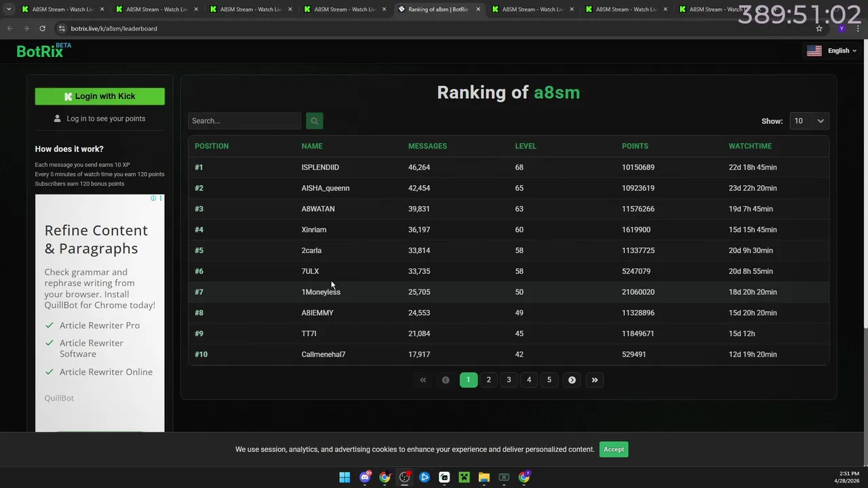Image resolution: width=868 pixels, height=488 pixels.
Task: Click the US flag language icon
Action: point(814,51)
